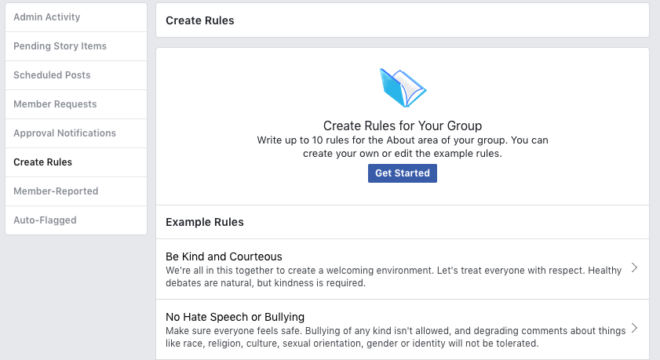Click the 'Write up to 10 rules' description

(402, 147)
